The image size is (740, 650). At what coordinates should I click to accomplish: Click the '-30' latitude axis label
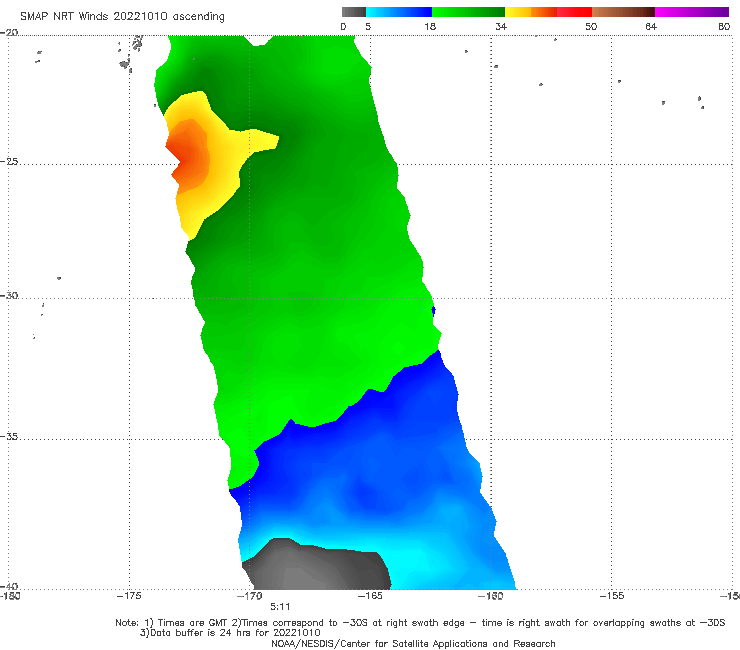tap(9, 295)
